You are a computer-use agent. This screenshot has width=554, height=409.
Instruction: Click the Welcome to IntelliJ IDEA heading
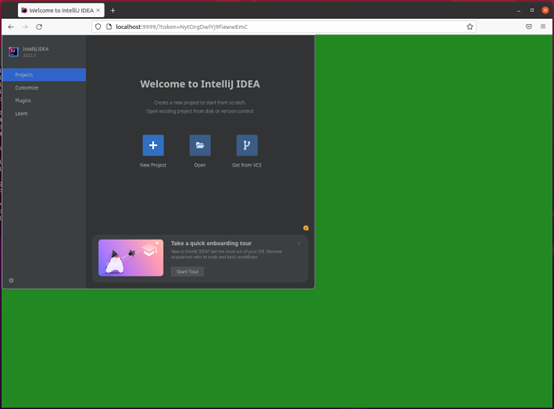[x=200, y=84]
